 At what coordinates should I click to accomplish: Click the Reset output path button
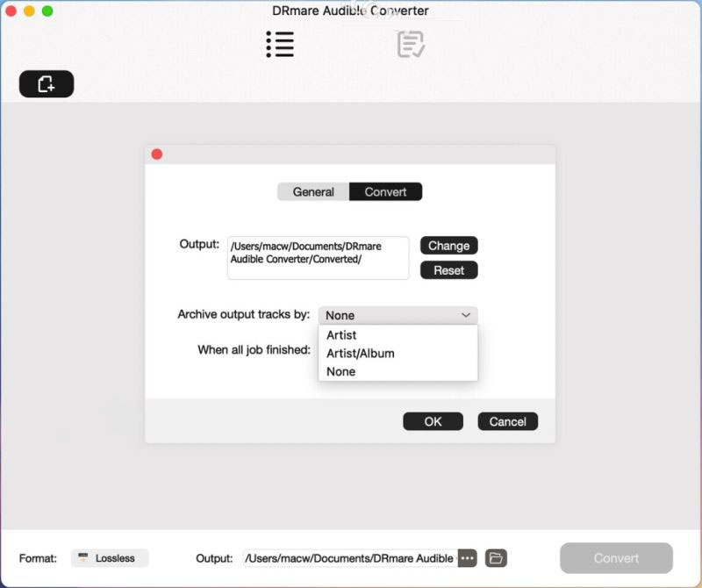click(x=448, y=270)
